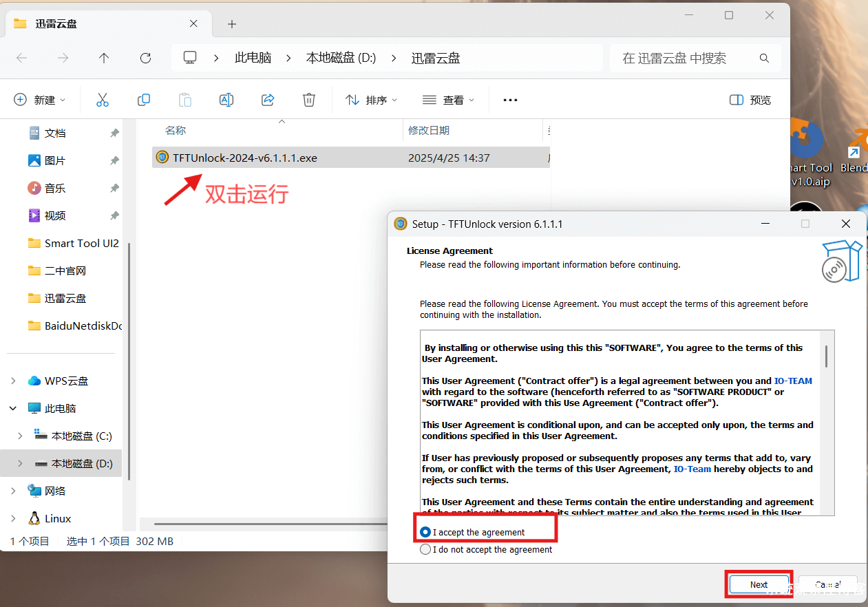Click Next in the Setup wizard
Screen dimensions: 868x607
759,584
